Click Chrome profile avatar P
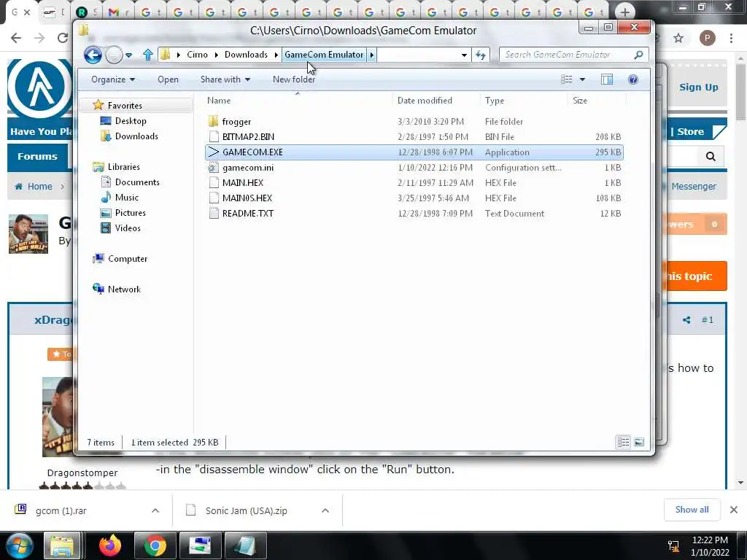Image resolution: width=747 pixels, height=560 pixels. coord(708,38)
